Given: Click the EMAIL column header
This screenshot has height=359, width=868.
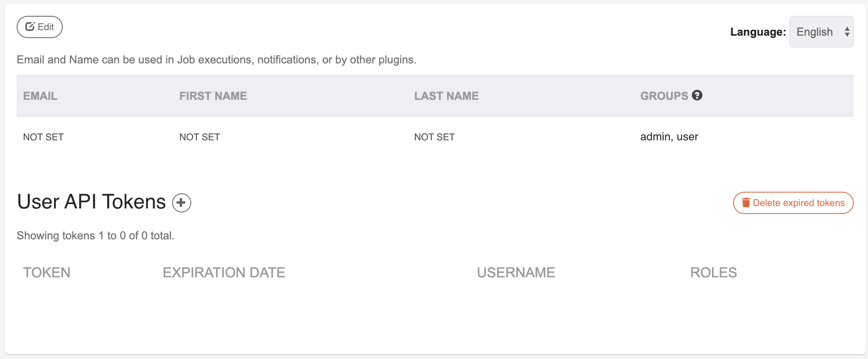Looking at the screenshot, I should 40,95.
